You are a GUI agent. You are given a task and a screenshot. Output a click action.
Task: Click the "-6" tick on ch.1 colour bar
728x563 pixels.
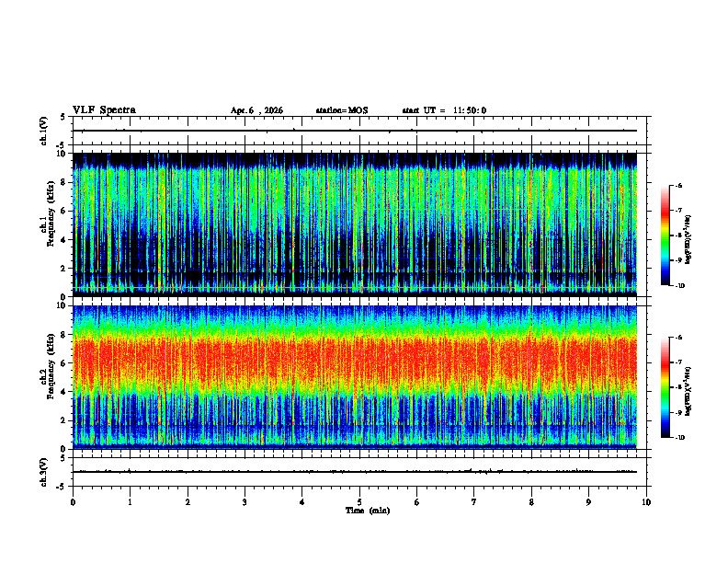pos(678,186)
